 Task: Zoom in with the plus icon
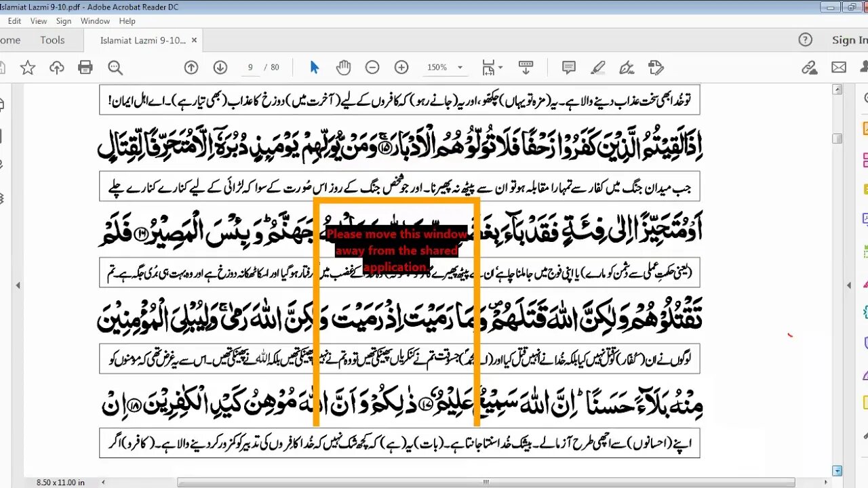[401, 67]
